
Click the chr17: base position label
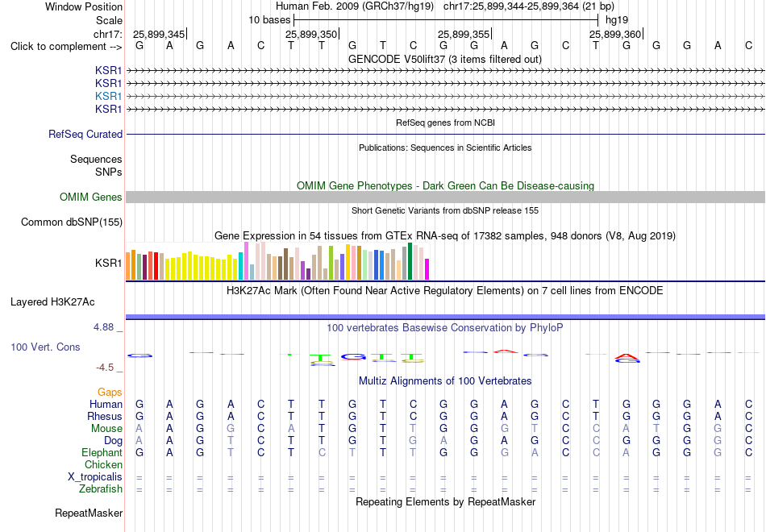tap(108, 34)
